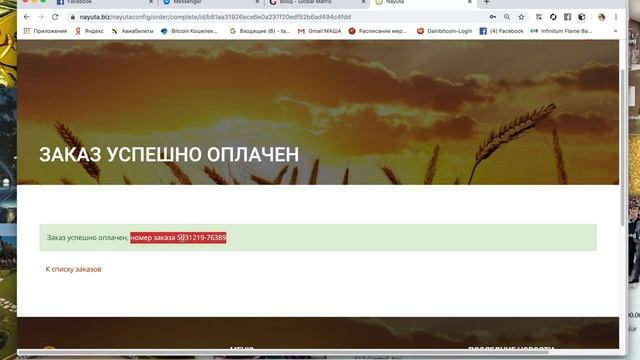Open the saved passwords key icon
640x360 pixels.
(493, 17)
